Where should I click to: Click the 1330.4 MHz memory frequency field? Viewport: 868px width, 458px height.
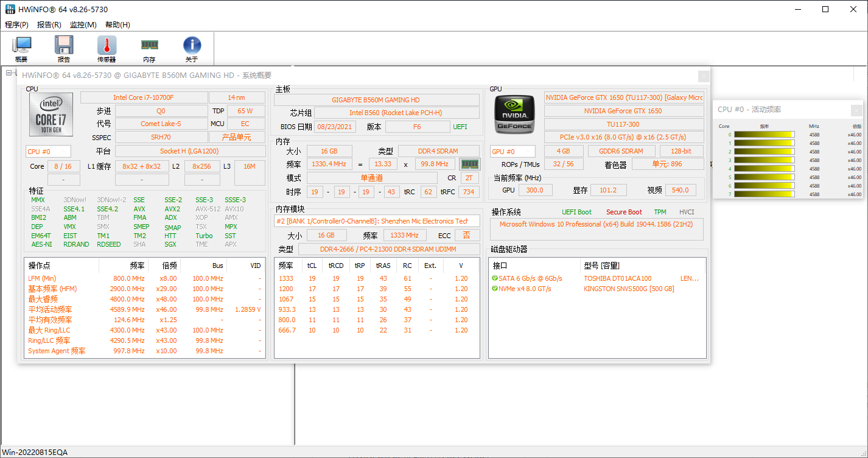click(329, 164)
